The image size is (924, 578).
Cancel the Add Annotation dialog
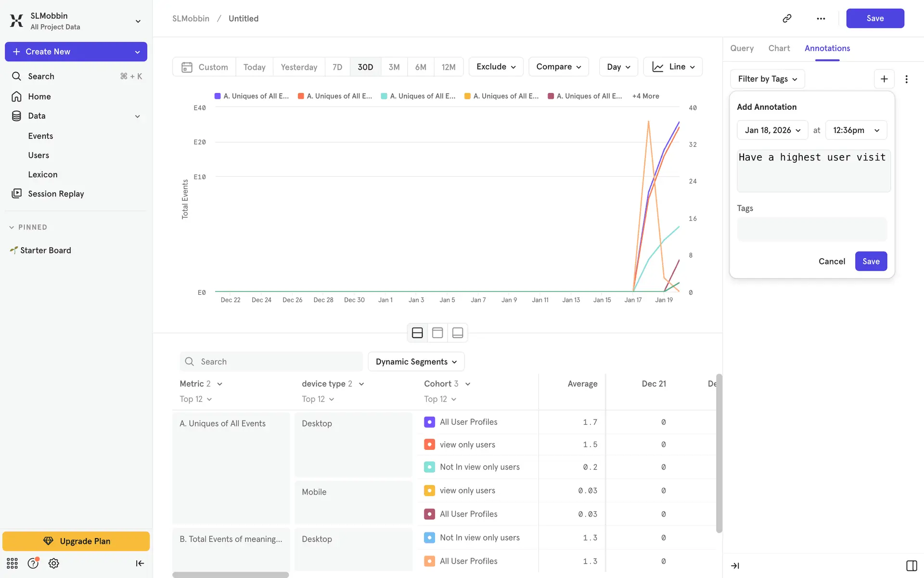(x=832, y=262)
